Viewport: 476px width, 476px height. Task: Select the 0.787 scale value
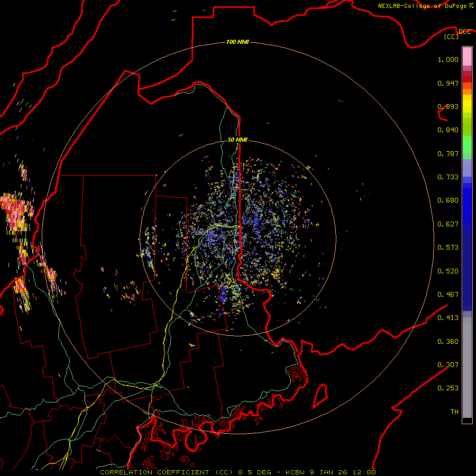(448, 153)
